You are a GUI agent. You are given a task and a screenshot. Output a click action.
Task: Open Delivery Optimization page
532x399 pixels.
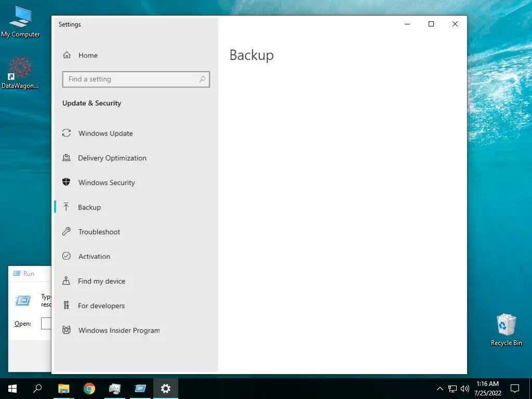pyautogui.click(x=136, y=158)
